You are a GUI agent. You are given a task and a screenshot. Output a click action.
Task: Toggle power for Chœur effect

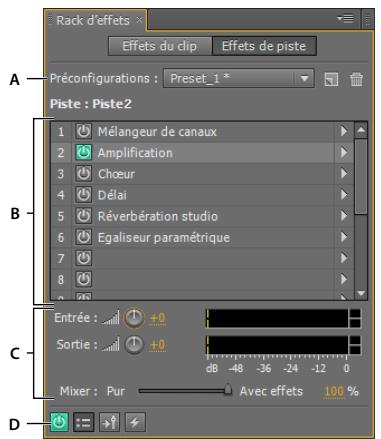point(83,174)
